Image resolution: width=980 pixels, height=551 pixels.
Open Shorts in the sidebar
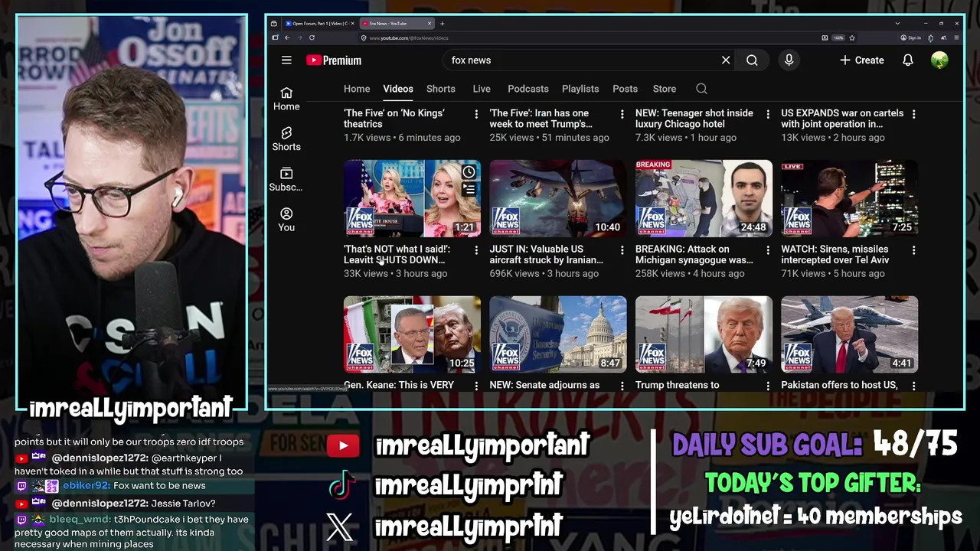pos(286,139)
